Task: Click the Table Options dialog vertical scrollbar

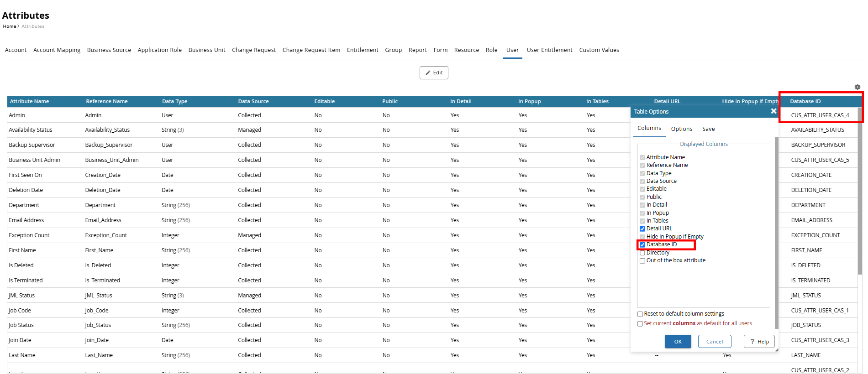Action: (776, 228)
